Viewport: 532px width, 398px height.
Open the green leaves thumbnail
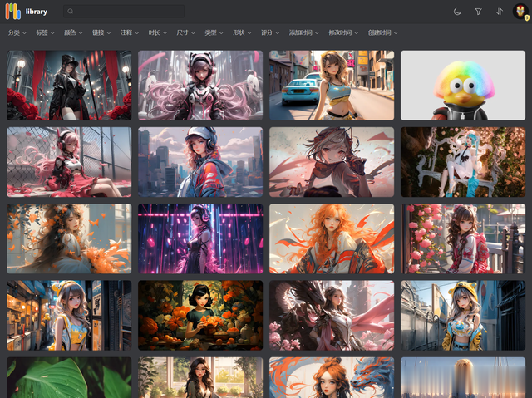[69, 377]
